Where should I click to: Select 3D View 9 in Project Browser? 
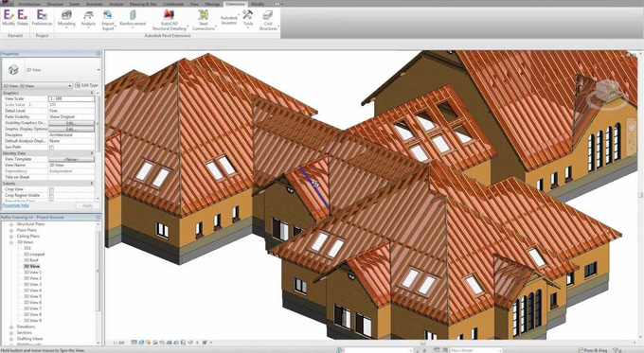point(32,321)
